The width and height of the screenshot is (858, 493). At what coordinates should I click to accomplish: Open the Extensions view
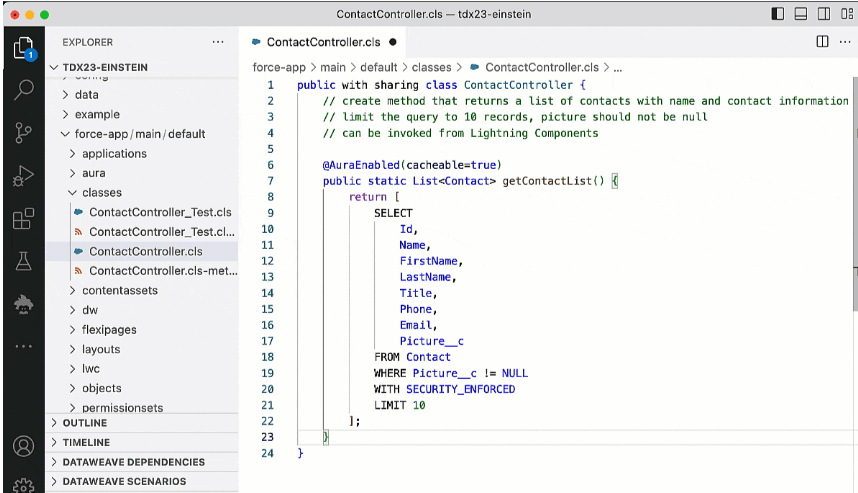[x=24, y=219]
